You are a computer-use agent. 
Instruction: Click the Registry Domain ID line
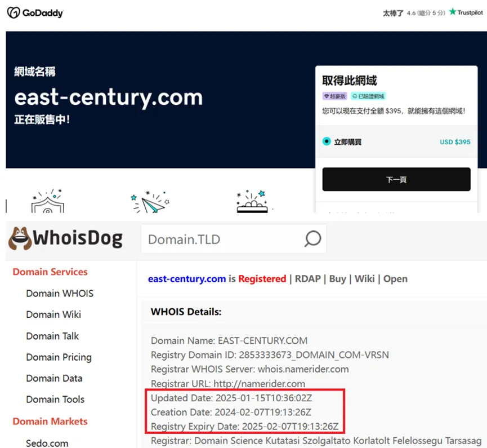[270, 355]
